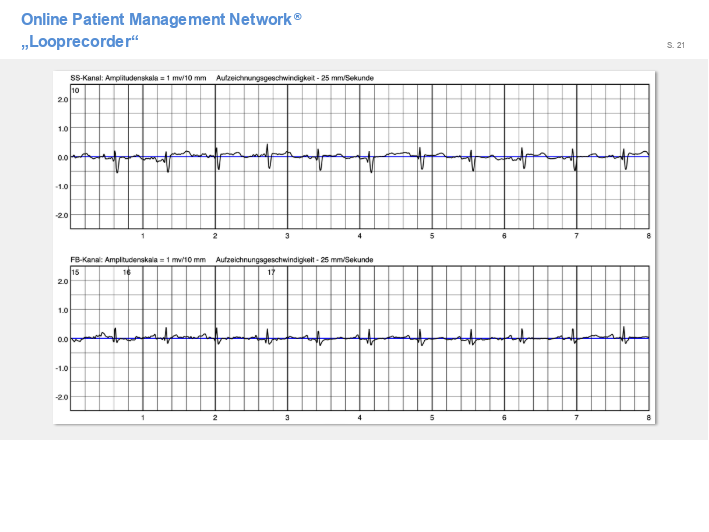Select the SS-Kanal recording speed 25 mm/Sekunde text
This screenshot has height=532, width=709.
tap(281, 78)
